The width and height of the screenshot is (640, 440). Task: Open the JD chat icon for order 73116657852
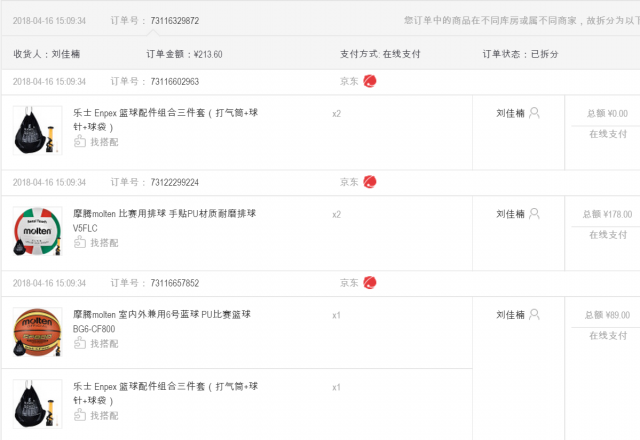coord(370,282)
